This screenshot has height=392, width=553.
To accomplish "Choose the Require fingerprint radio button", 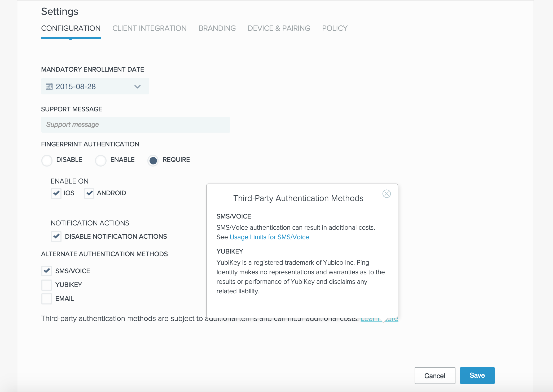I will [153, 160].
